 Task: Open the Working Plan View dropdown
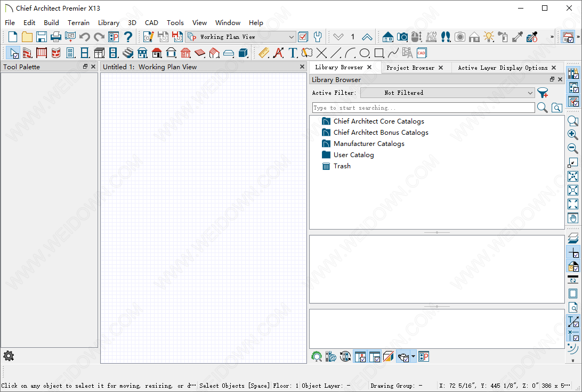(x=240, y=37)
